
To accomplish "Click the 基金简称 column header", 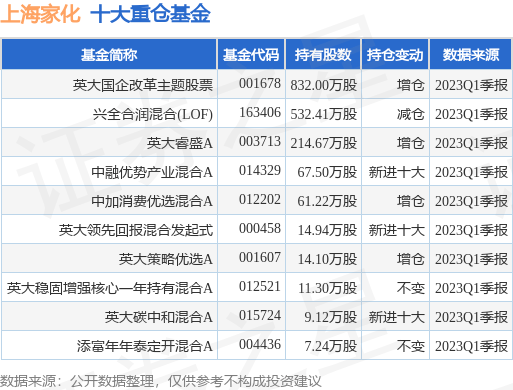I will [x=109, y=55].
